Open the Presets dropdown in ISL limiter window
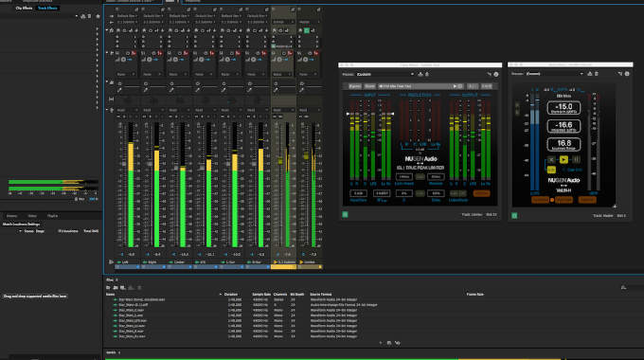Image resolution: width=644 pixels, height=360 pixels. pyautogui.click(x=385, y=75)
